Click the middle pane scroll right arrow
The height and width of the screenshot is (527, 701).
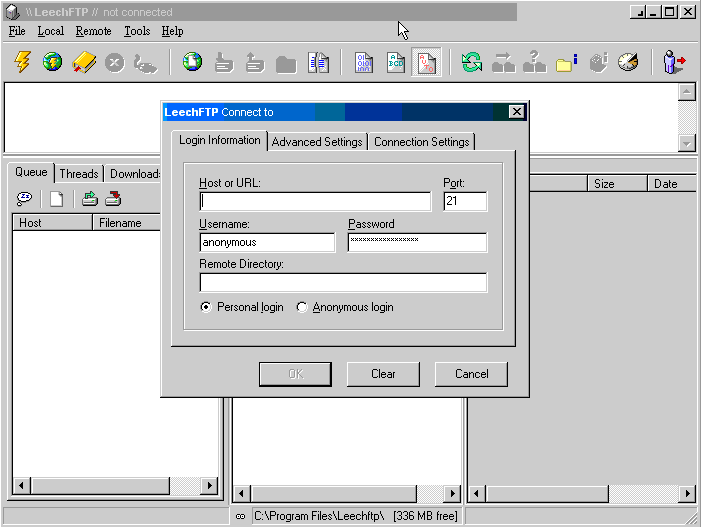452,493
